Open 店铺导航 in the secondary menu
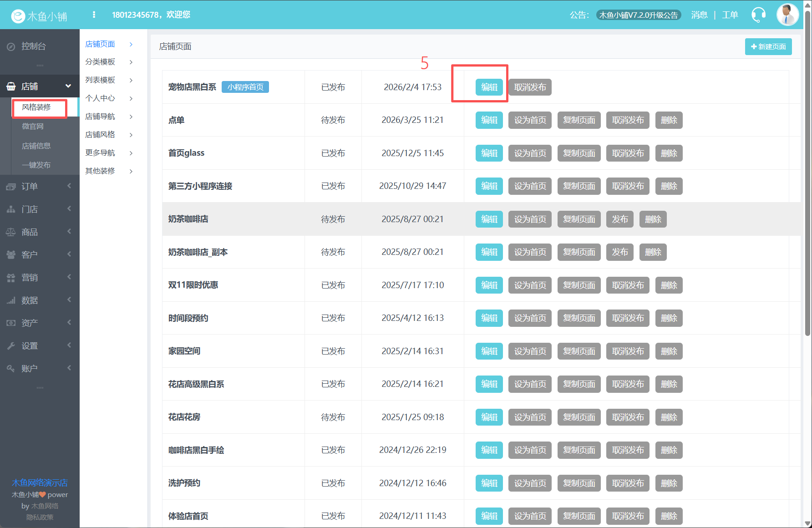The image size is (812, 528). 100,117
